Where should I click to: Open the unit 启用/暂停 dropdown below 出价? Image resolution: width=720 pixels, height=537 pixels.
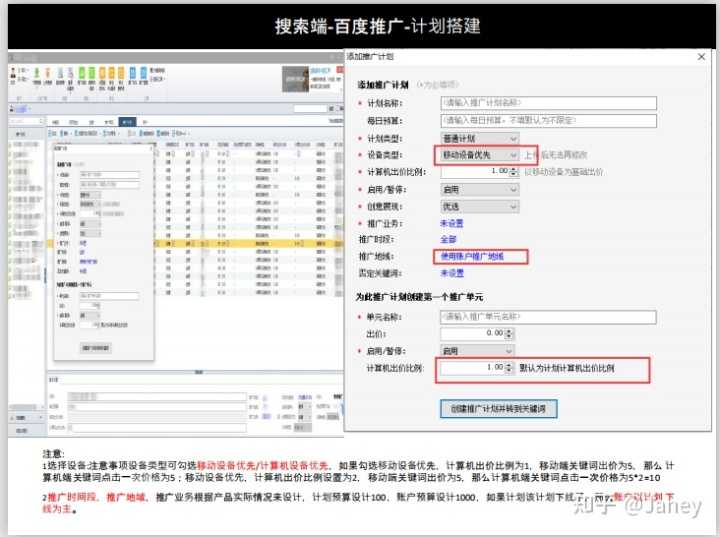pos(477,351)
